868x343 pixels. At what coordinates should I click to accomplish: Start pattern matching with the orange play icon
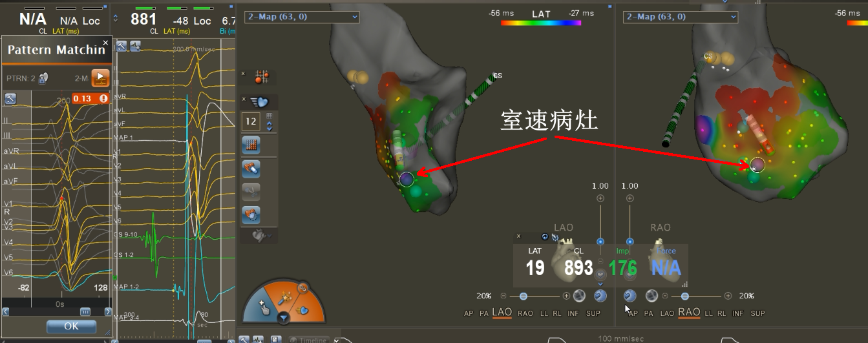point(100,78)
